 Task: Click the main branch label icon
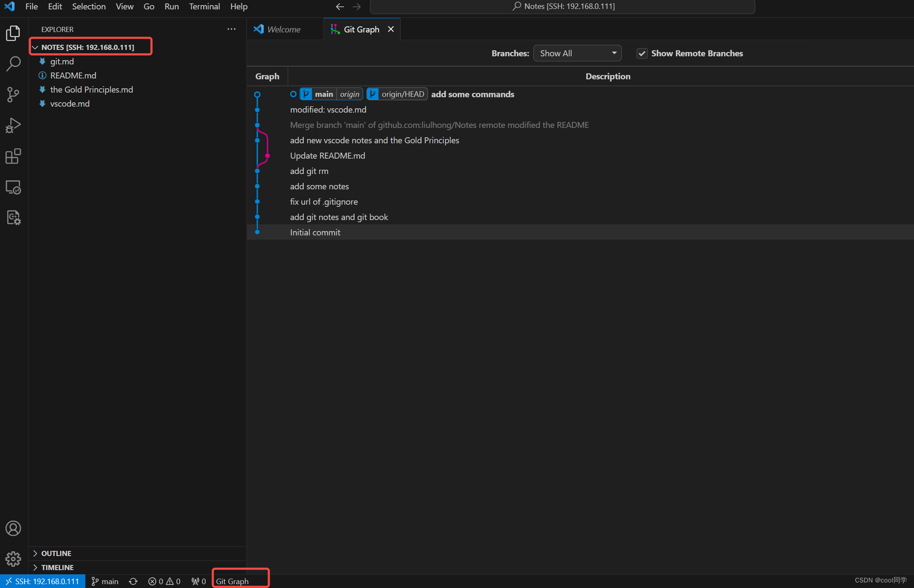[x=306, y=94]
